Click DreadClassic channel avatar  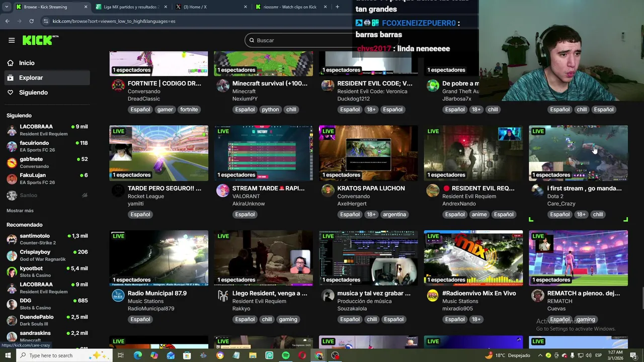(x=118, y=85)
